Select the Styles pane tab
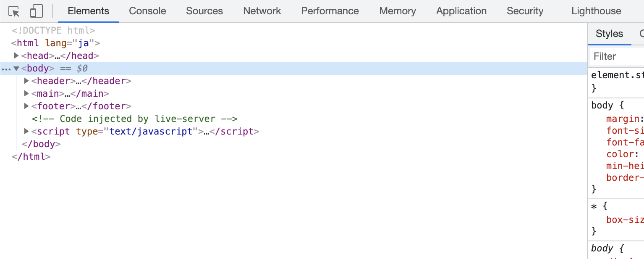Image resolution: width=644 pixels, height=259 pixels. pyautogui.click(x=609, y=34)
